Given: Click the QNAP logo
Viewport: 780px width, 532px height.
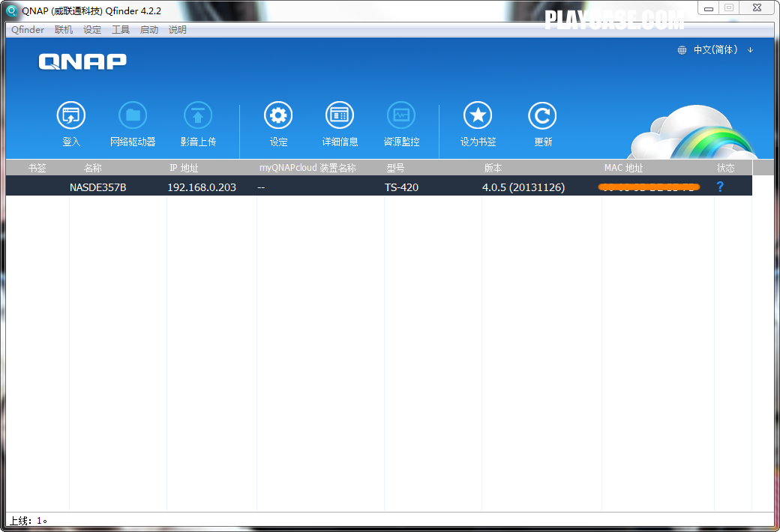Looking at the screenshot, I should 82,61.
